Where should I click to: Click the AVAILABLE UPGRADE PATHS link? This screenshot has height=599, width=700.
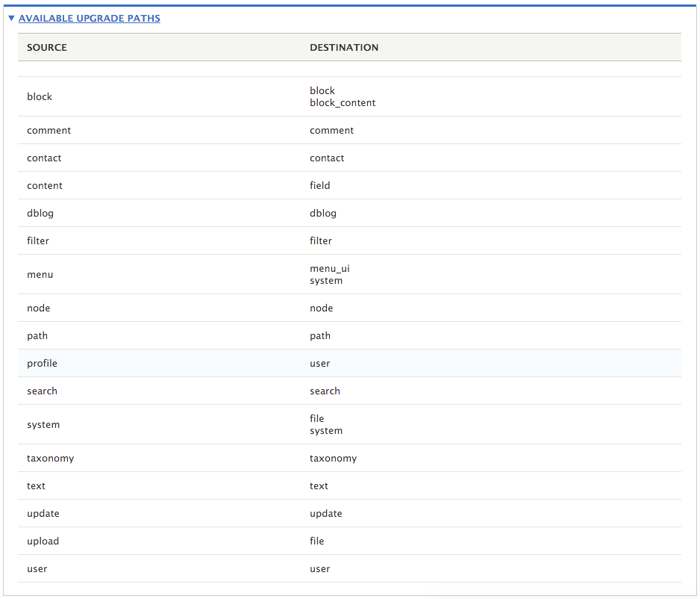tap(90, 19)
